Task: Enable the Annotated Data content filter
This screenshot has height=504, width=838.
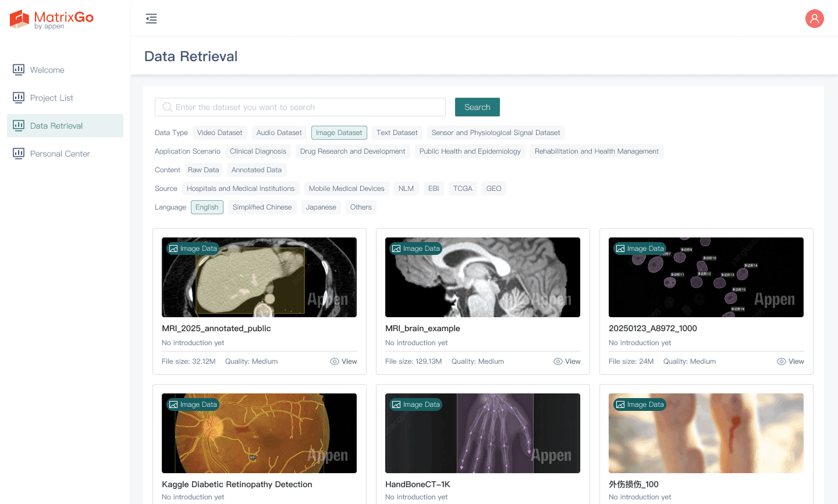Action: (x=256, y=170)
